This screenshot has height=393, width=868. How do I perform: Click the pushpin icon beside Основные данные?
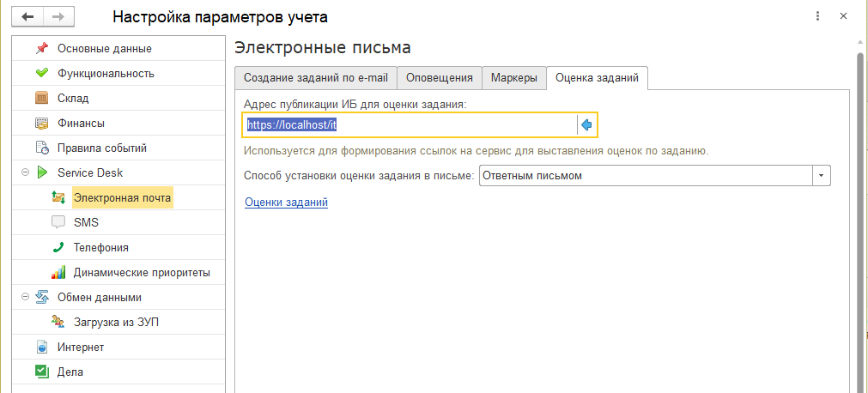41,48
